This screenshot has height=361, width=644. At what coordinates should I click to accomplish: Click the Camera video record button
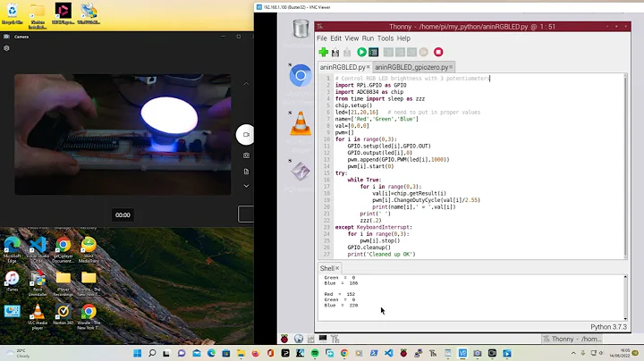click(x=246, y=135)
